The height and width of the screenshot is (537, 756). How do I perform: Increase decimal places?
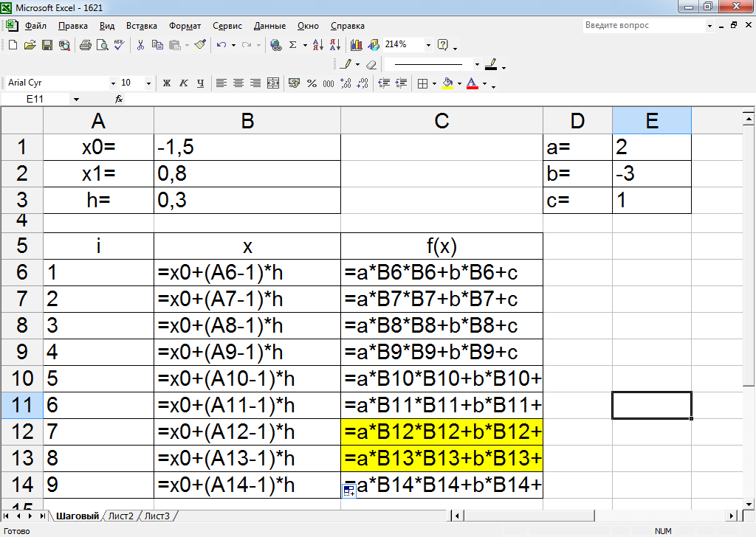click(x=346, y=83)
